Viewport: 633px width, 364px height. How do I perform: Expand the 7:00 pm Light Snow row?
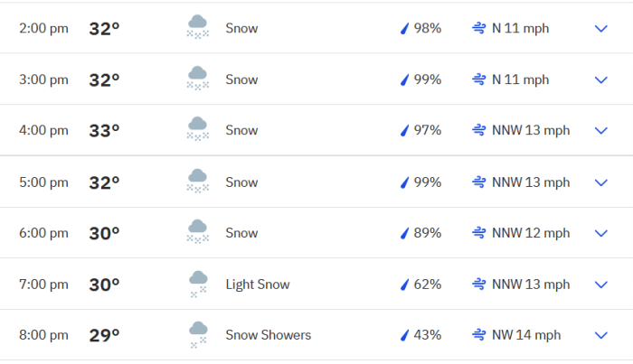pos(601,285)
